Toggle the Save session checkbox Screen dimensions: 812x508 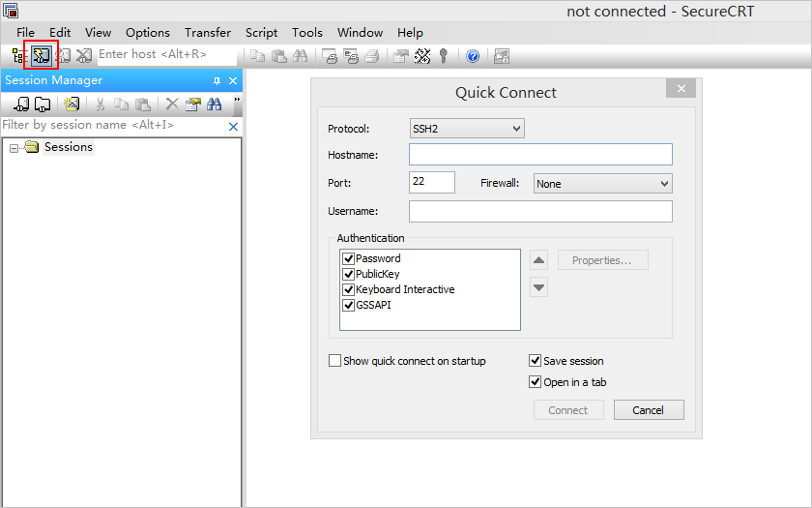pos(535,360)
